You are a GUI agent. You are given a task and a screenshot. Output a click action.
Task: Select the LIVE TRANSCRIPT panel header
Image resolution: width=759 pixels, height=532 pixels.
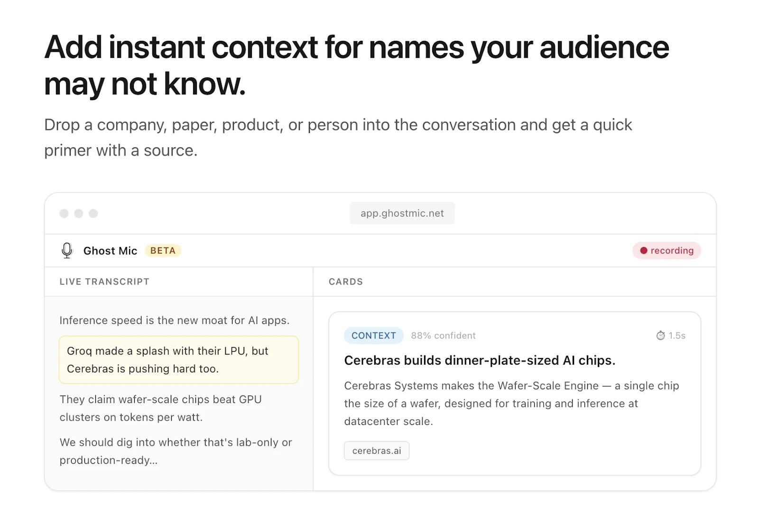click(x=104, y=282)
